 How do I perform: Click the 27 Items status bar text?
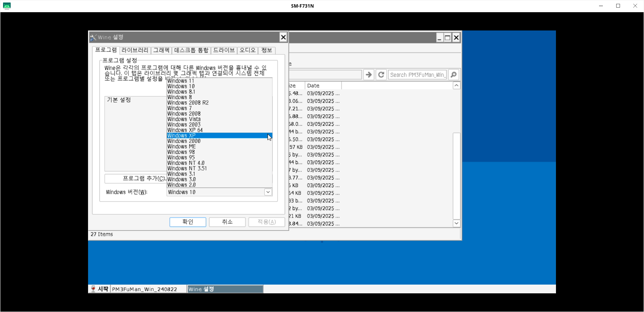point(102,234)
